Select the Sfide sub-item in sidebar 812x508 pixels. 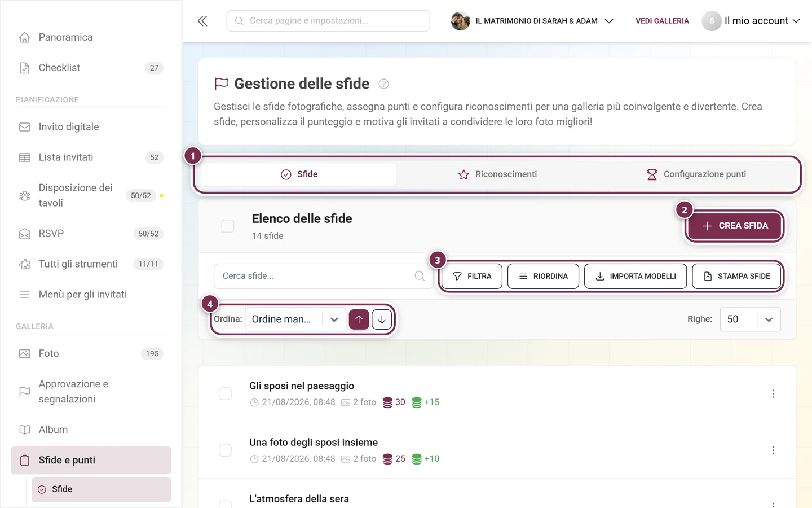[x=101, y=489]
